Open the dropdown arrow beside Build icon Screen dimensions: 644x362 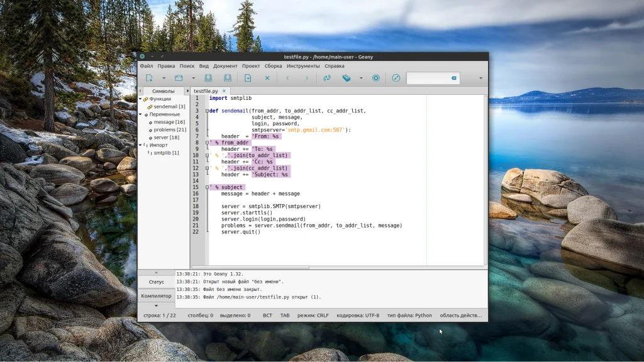click(361, 78)
